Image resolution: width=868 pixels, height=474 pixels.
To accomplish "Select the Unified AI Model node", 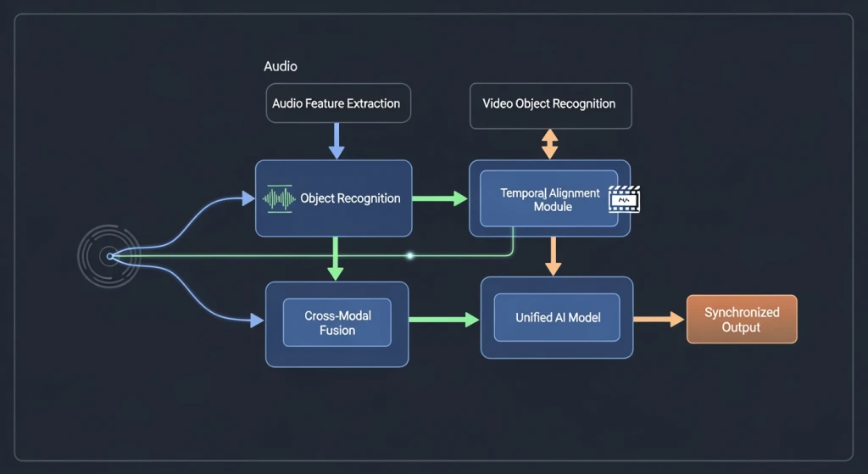I will tap(557, 317).
